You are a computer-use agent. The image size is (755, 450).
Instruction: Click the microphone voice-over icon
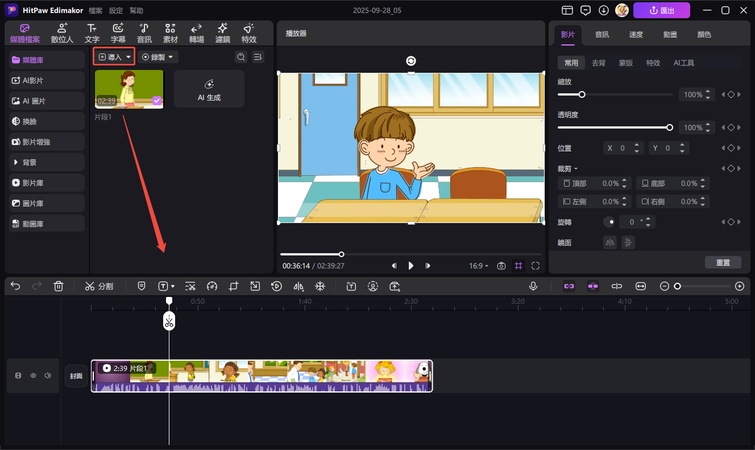tap(533, 286)
